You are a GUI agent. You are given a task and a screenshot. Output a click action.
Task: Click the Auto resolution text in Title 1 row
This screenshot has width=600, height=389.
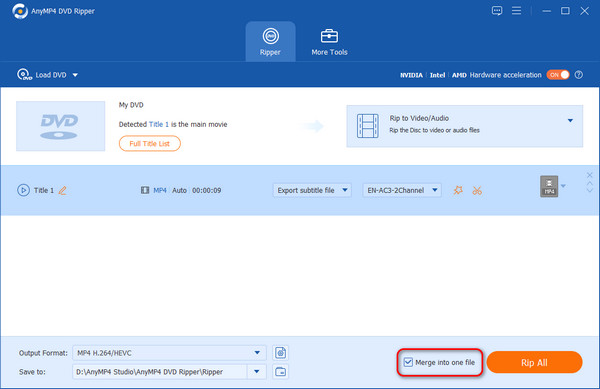tap(179, 190)
